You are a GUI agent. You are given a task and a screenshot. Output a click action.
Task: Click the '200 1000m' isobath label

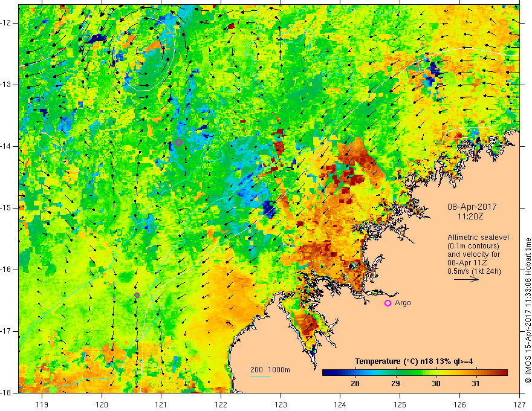coord(270,370)
